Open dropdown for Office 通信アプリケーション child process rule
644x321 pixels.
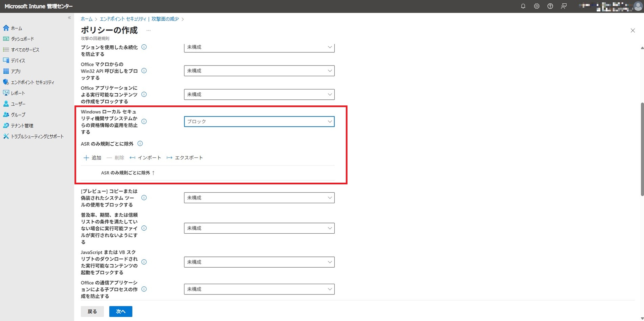point(259,289)
